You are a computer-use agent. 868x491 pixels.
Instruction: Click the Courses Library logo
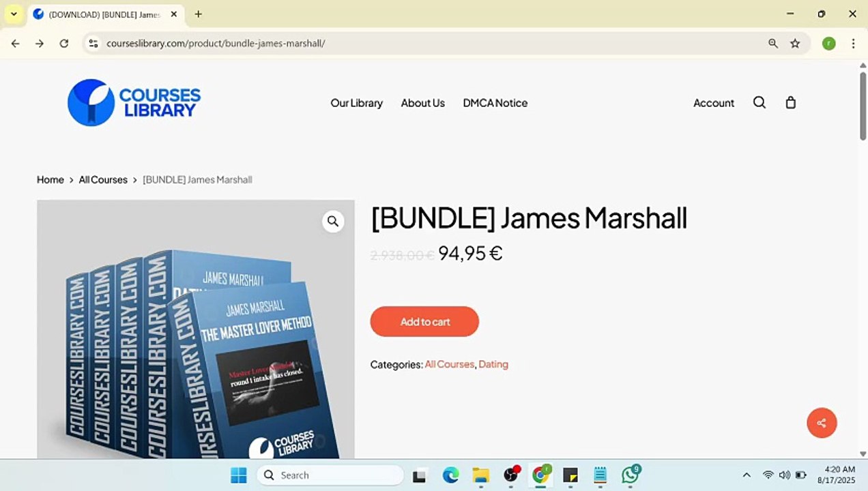click(x=134, y=102)
